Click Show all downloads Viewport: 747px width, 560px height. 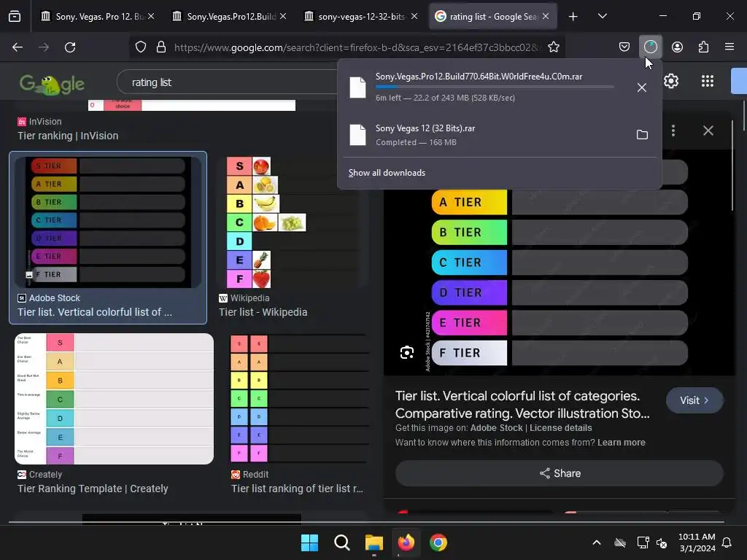pyautogui.click(x=387, y=173)
